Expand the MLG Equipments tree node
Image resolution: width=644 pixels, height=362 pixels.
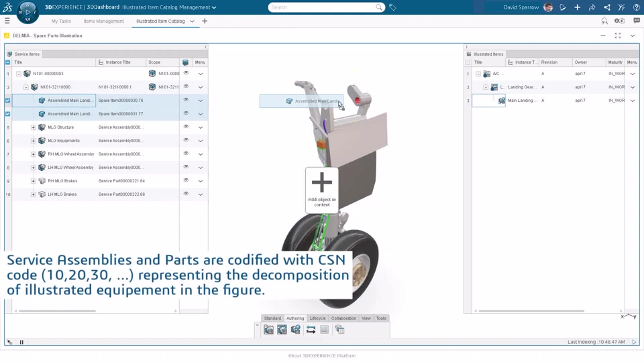point(34,141)
